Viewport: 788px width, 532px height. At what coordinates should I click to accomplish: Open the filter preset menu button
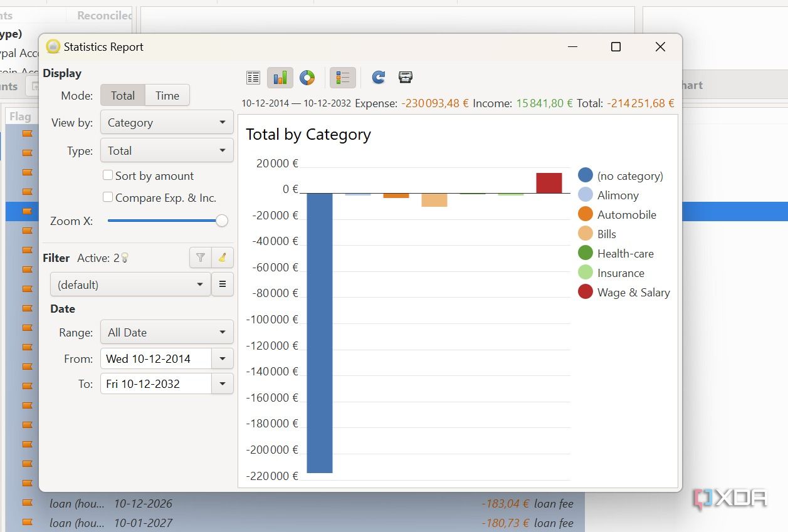click(x=223, y=284)
